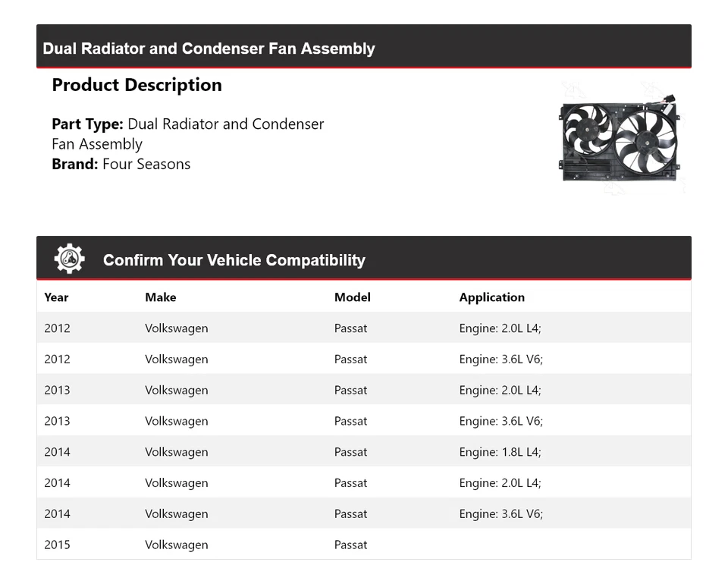Image resolution: width=728 pixels, height=584 pixels.
Task: Click the Make column header
Action: [x=160, y=297]
